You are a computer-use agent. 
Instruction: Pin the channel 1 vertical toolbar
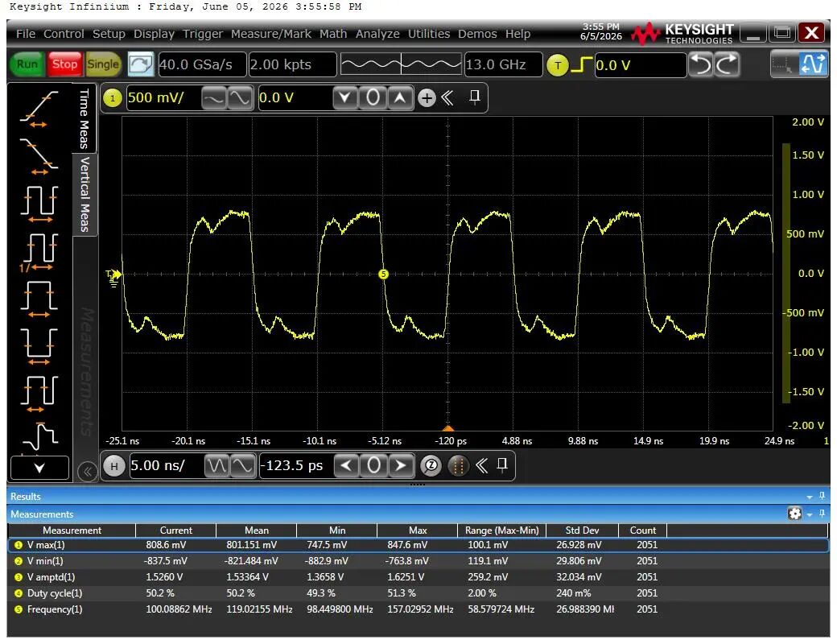[475, 97]
